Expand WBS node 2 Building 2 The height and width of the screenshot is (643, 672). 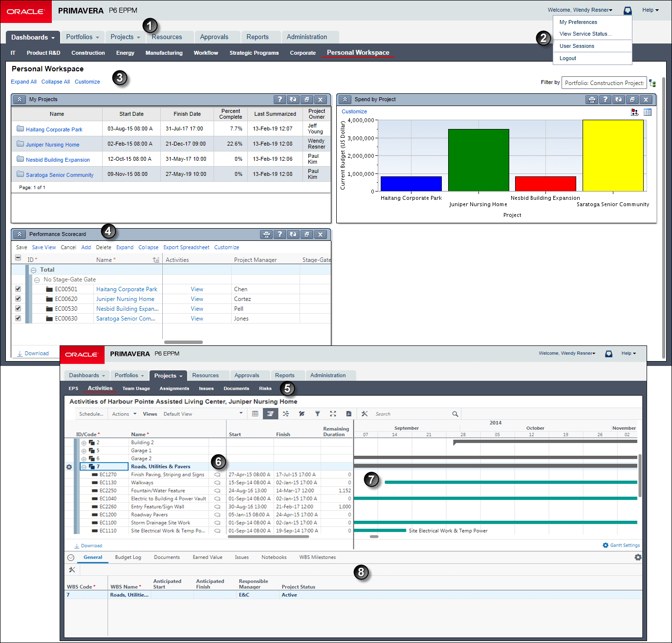click(x=84, y=443)
